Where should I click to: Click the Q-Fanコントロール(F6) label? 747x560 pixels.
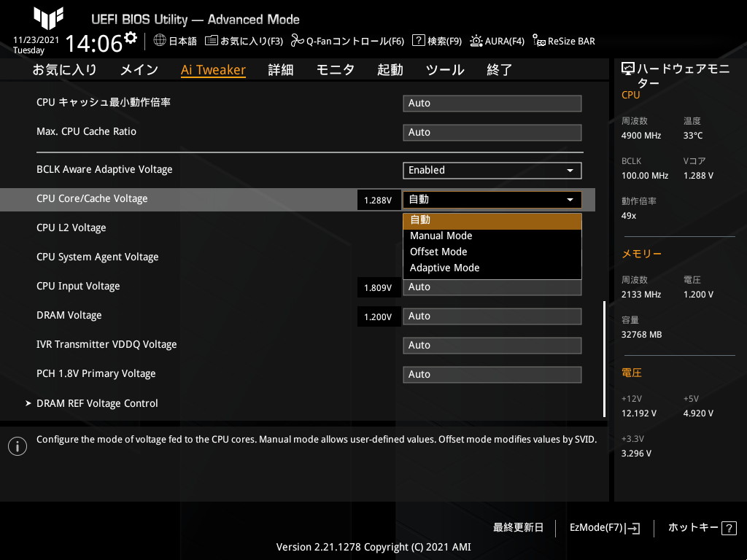(355, 41)
